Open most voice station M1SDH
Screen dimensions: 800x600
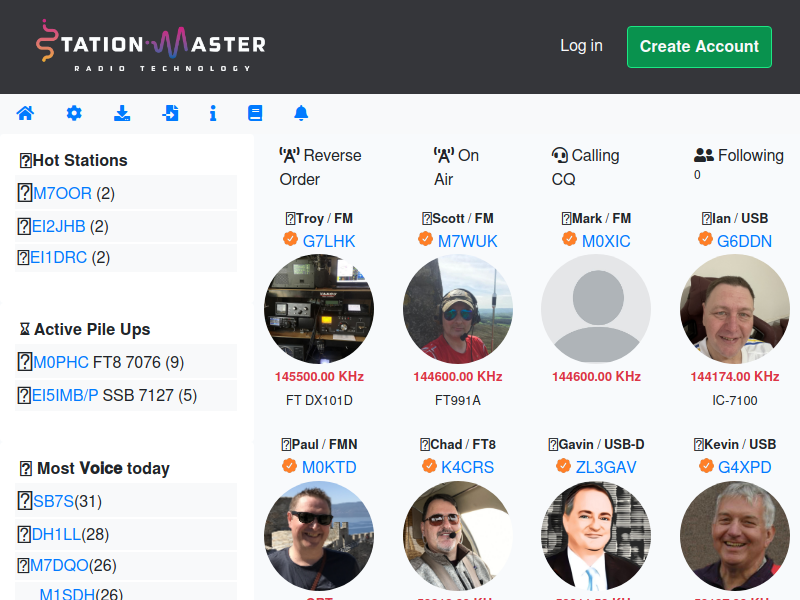pos(67,594)
